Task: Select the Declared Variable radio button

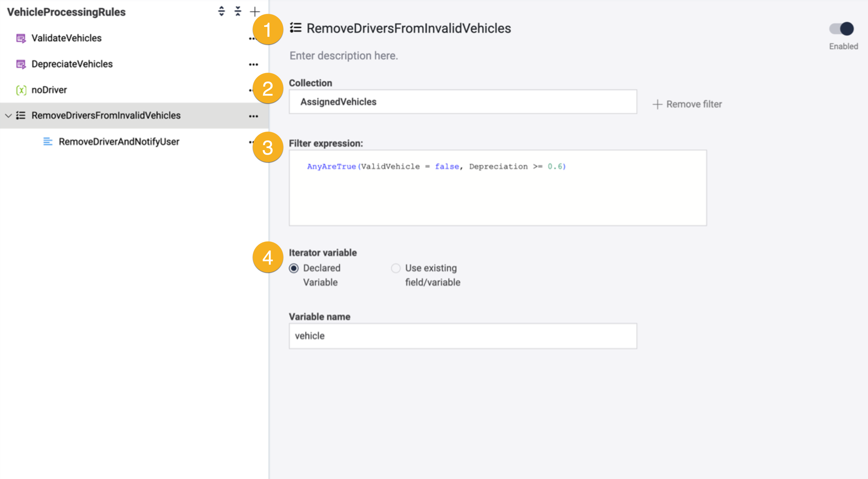Action: coord(294,268)
